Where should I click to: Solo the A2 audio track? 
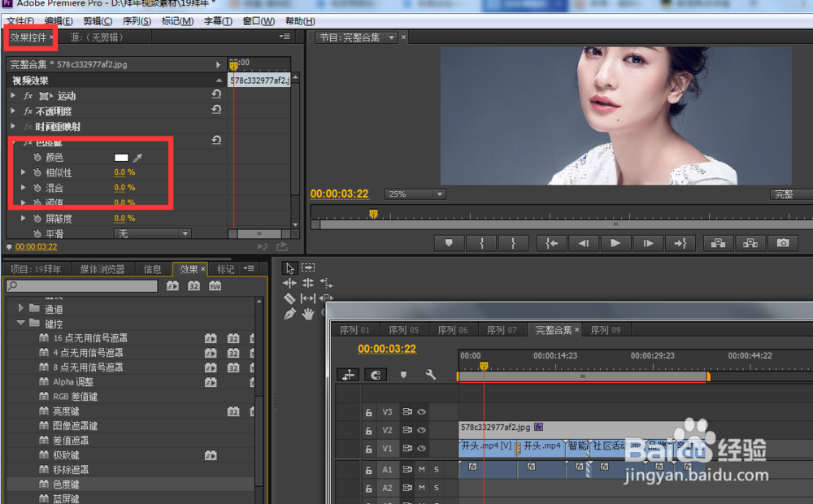tap(436, 488)
